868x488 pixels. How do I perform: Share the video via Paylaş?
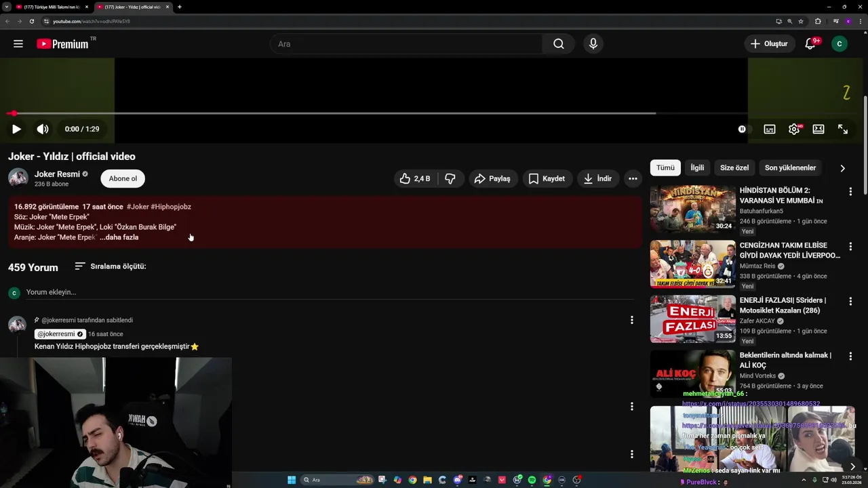click(x=492, y=178)
